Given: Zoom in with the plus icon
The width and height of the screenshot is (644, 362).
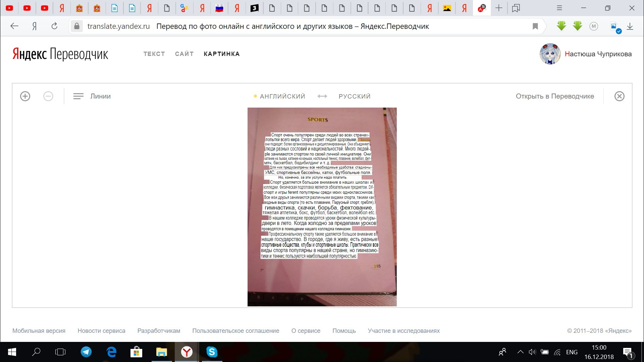Looking at the screenshot, I should click(25, 97).
